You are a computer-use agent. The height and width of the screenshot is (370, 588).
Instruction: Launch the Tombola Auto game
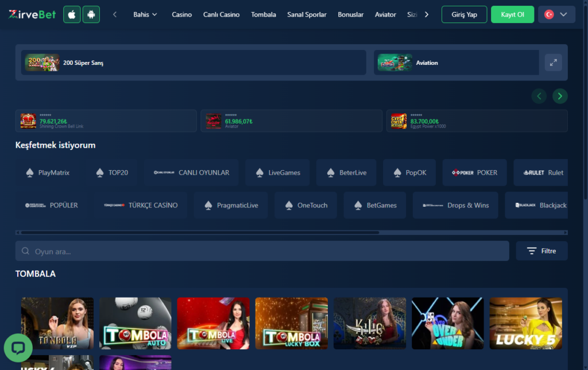pos(136,323)
